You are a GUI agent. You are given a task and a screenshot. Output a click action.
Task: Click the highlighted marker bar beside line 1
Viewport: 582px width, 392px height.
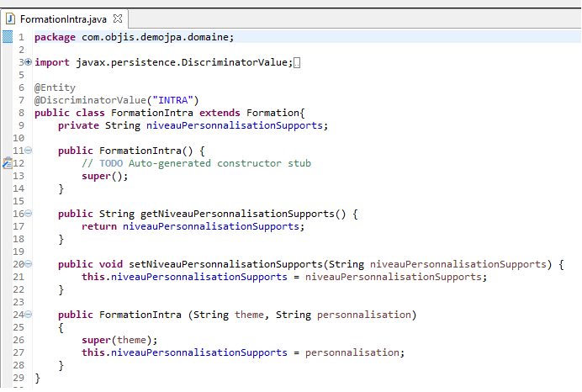click(7, 37)
